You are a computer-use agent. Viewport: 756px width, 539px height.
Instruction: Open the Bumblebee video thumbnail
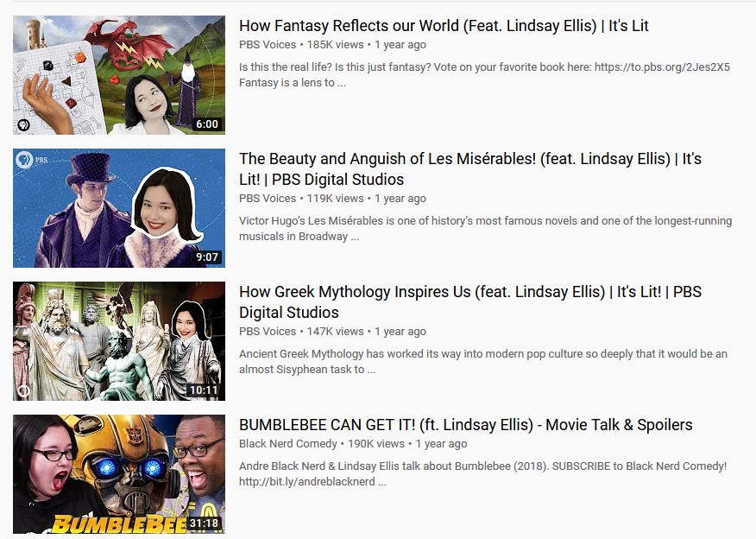tap(118, 474)
